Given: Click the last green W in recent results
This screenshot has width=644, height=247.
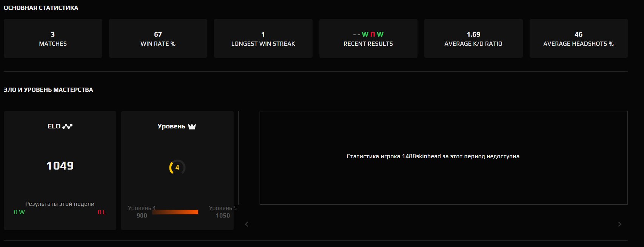Looking at the screenshot, I should tap(380, 34).
